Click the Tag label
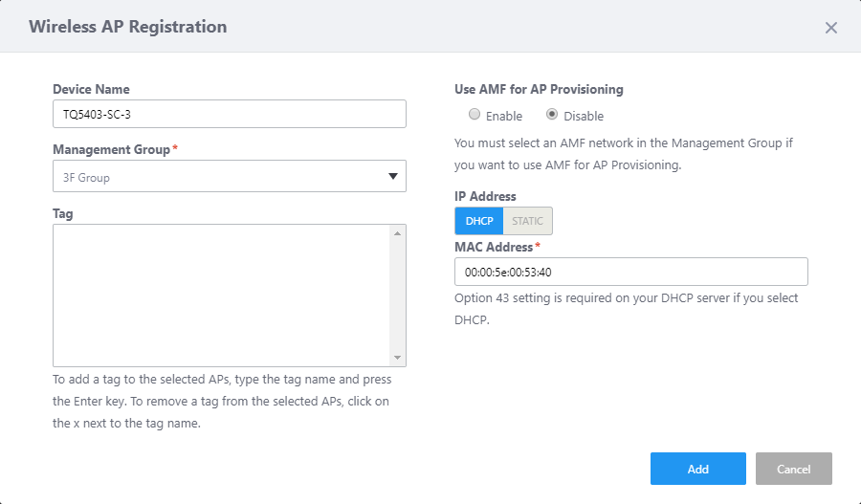The width and height of the screenshot is (861, 504). [x=63, y=213]
